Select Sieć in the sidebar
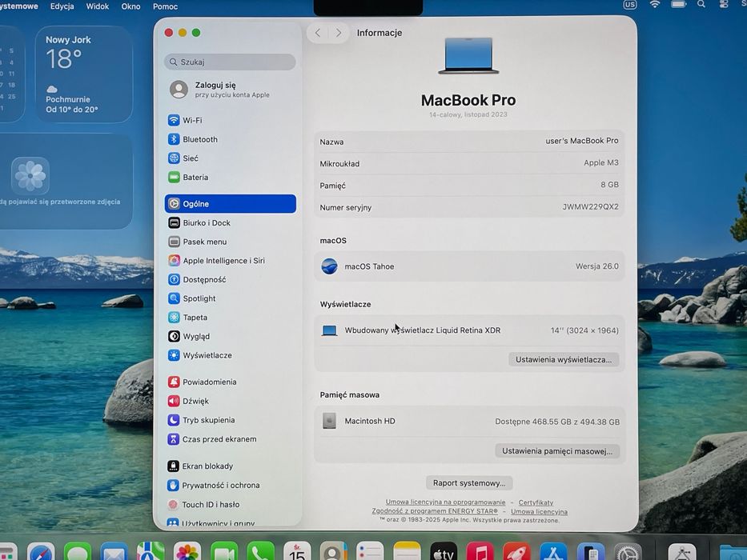 coord(183,158)
